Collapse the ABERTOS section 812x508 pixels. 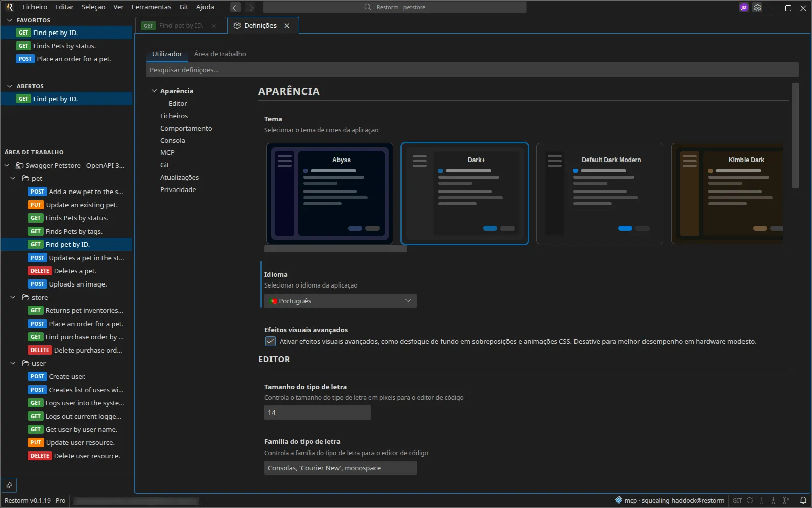tap(9, 86)
